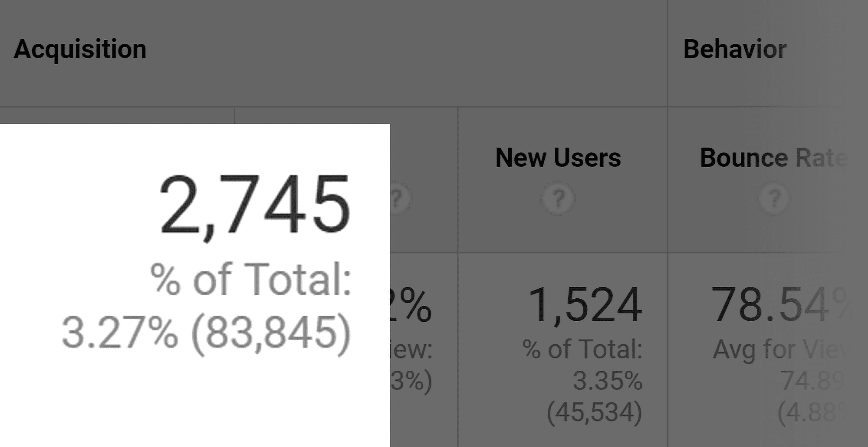Screen dimensions: 868x447
Task: Select the Behavior group header
Action: (x=735, y=49)
